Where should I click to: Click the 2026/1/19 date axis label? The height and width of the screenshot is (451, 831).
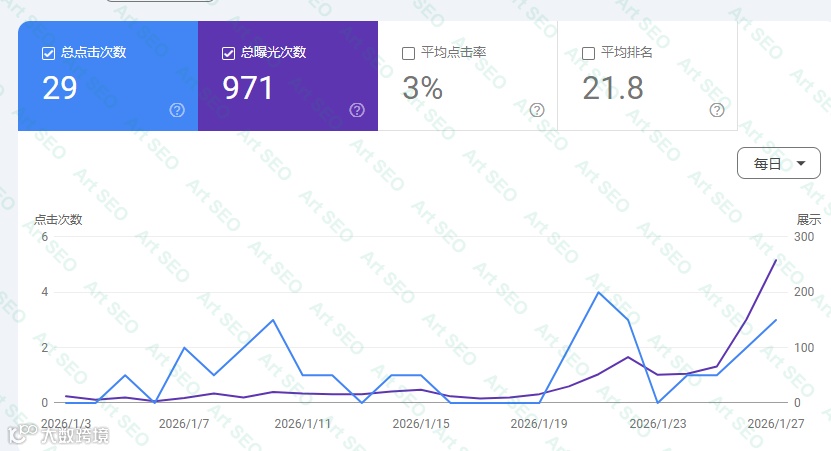pos(539,423)
